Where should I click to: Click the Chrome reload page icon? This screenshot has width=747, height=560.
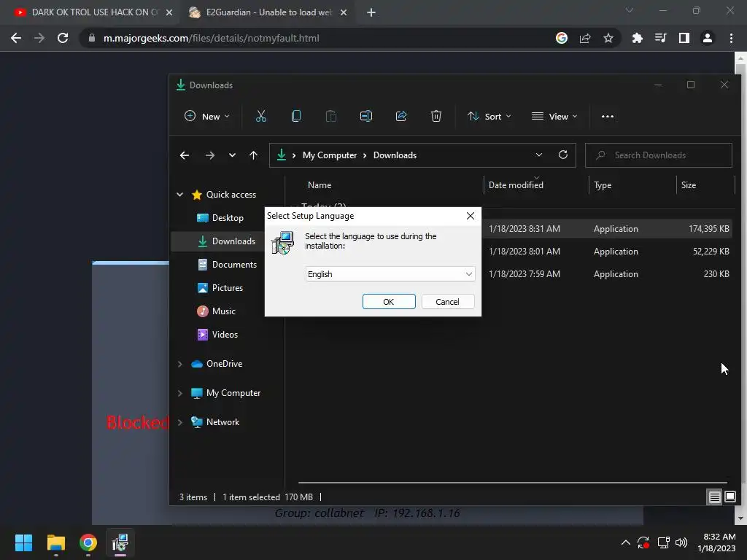click(63, 38)
